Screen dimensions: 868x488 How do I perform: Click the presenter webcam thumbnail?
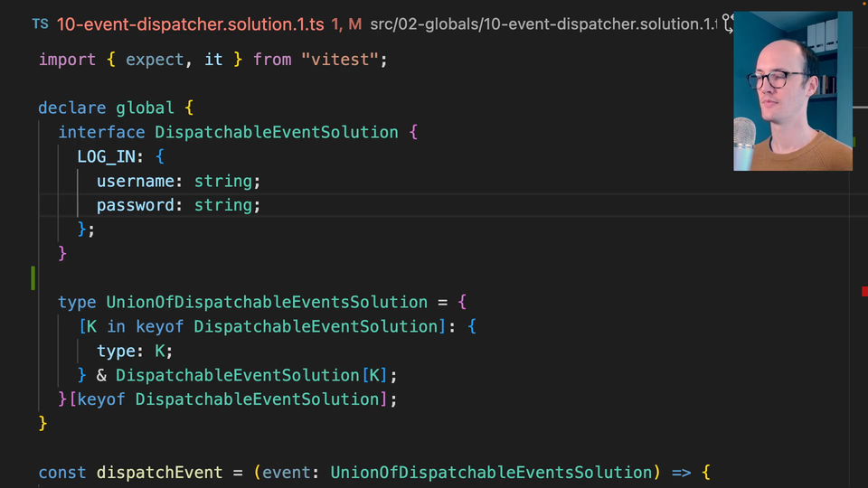click(792, 91)
